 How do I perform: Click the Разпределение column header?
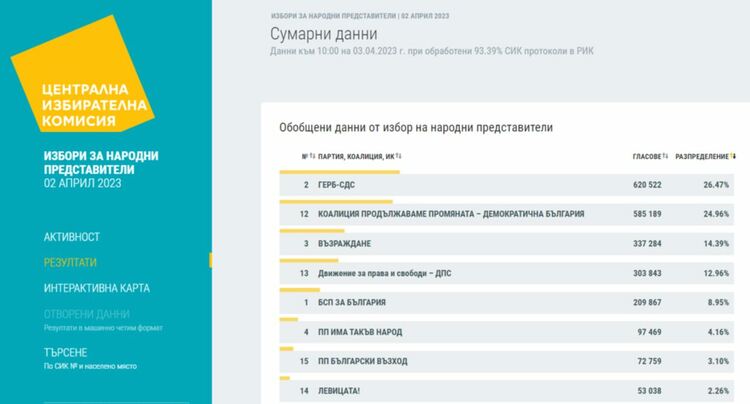pyautogui.click(x=702, y=156)
